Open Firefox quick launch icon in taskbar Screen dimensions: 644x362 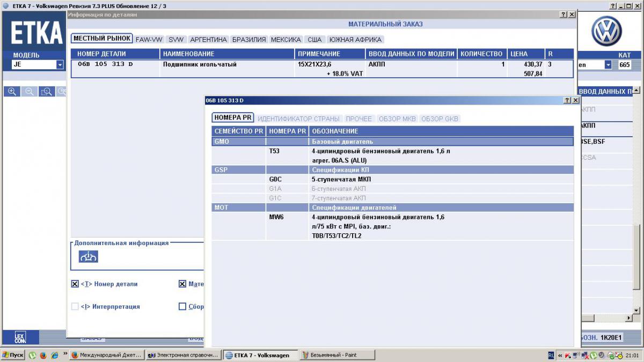(x=43, y=355)
